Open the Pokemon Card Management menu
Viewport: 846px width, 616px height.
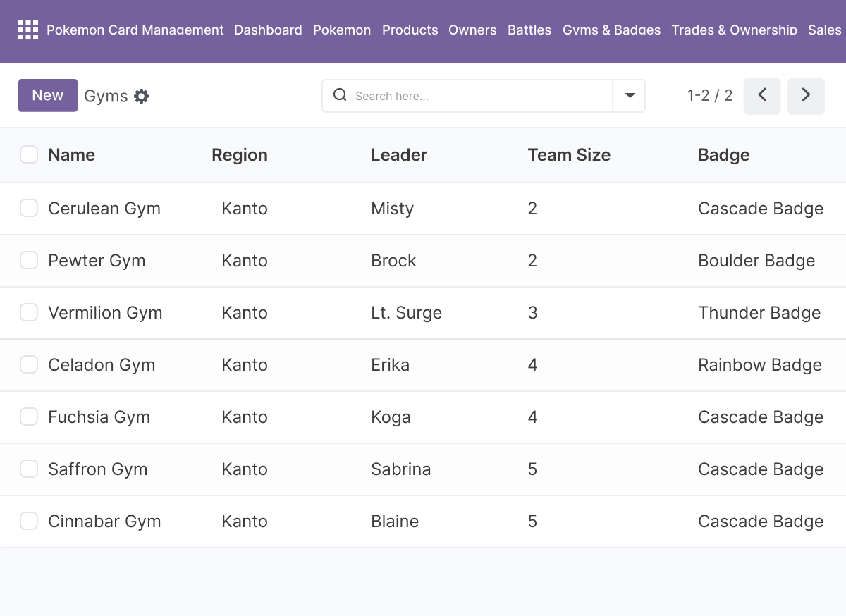tap(135, 30)
